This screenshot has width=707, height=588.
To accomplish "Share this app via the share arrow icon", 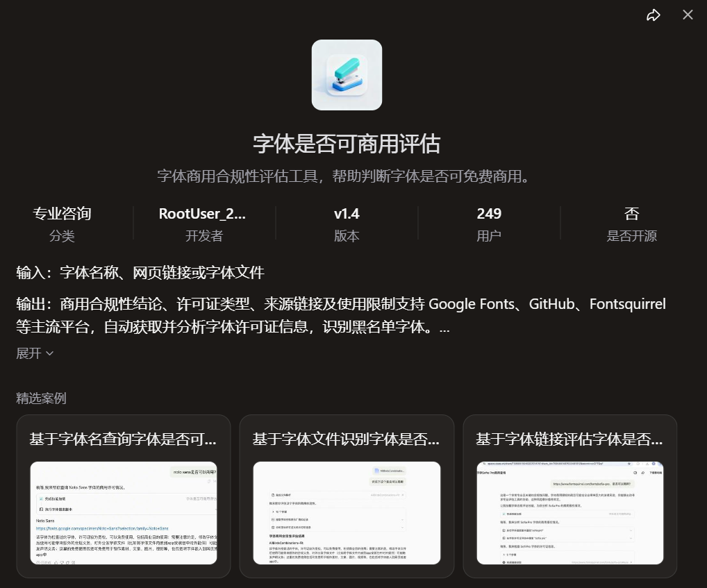I will tap(654, 15).
